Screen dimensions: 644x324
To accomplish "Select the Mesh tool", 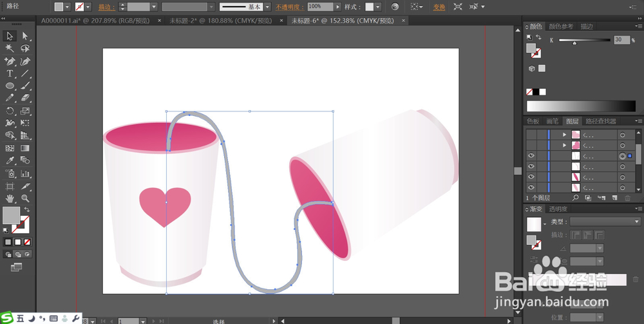I will [x=10, y=148].
